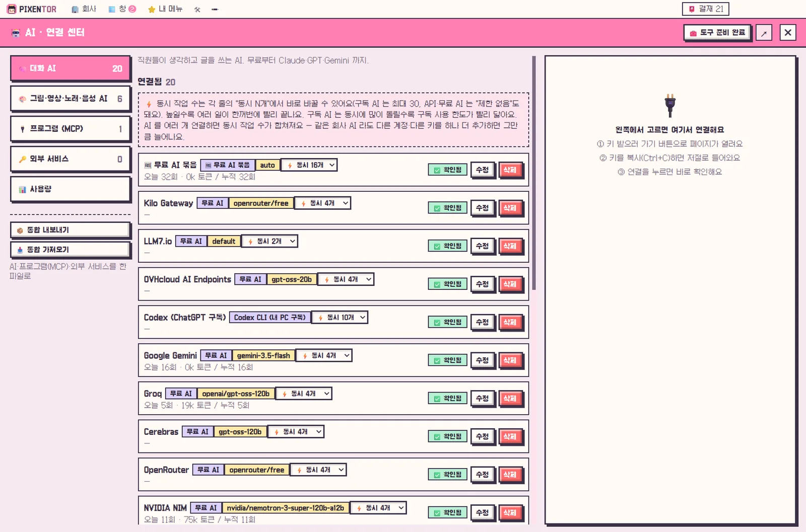Select the 프로그램 (MCP) tab
The image size is (806, 532).
pyautogui.click(x=70, y=129)
